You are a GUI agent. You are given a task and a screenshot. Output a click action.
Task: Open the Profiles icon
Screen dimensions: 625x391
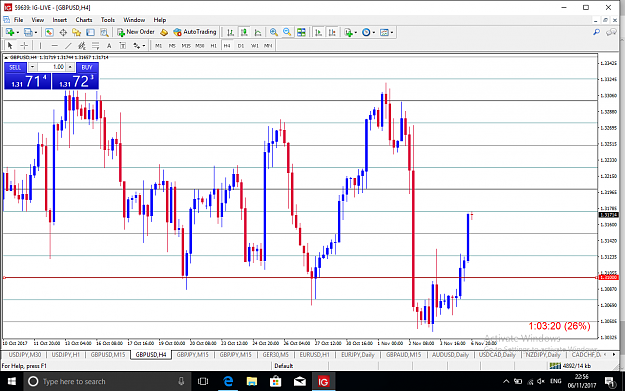(28, 32)
